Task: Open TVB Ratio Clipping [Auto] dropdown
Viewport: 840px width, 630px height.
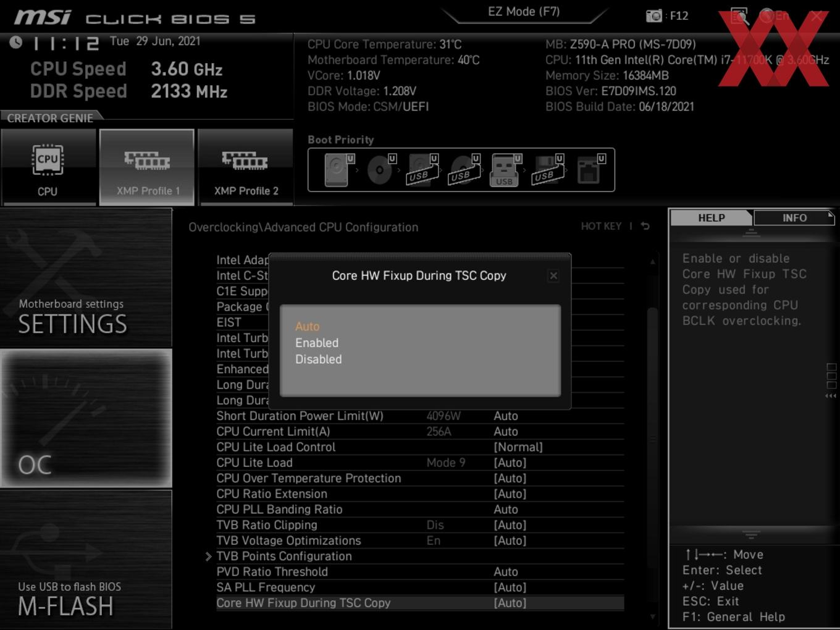Action: pos(510,525)
